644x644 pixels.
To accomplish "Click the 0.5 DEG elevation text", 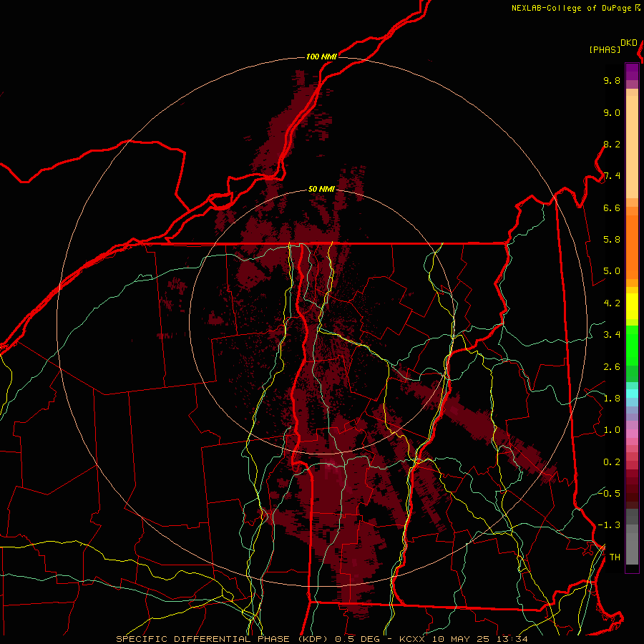I will tap(358, 639).
